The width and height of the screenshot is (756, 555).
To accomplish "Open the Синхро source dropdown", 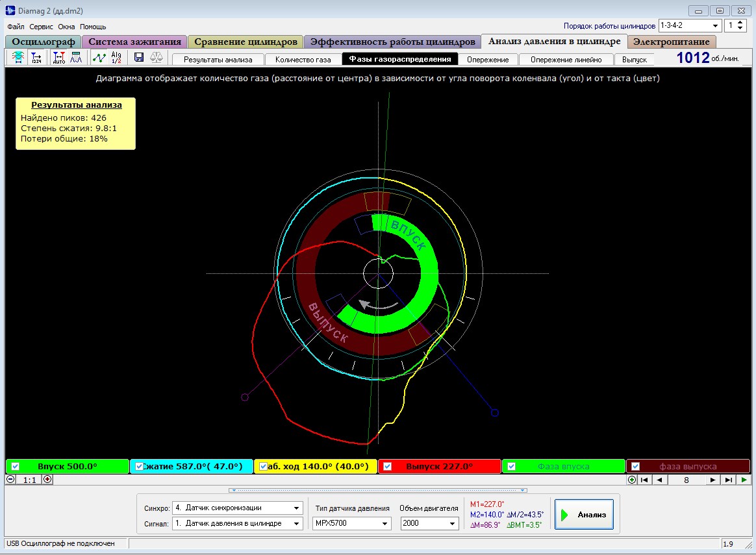I will point(297,508).
